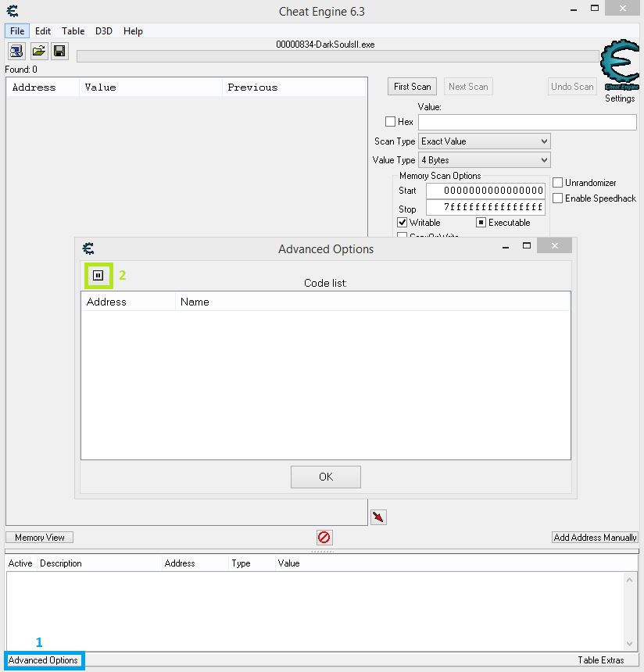Click the Undo Scan button
Screen dimensions: 644x672
(x=572, y=87)
